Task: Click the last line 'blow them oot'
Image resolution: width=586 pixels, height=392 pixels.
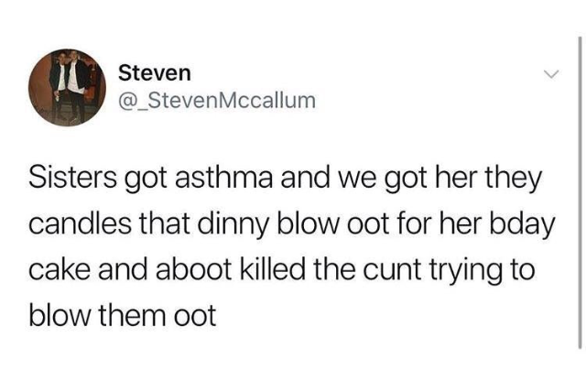Action: click(123, 315)
